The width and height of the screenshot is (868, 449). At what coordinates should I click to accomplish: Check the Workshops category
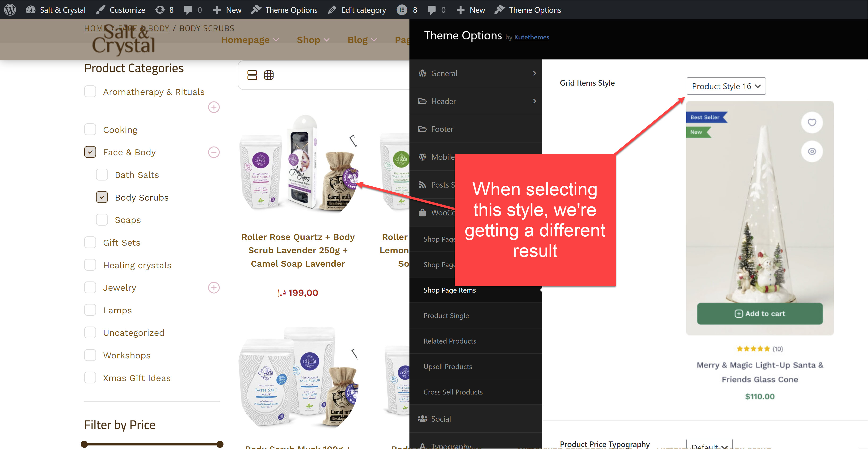click(x=90, y=355)
